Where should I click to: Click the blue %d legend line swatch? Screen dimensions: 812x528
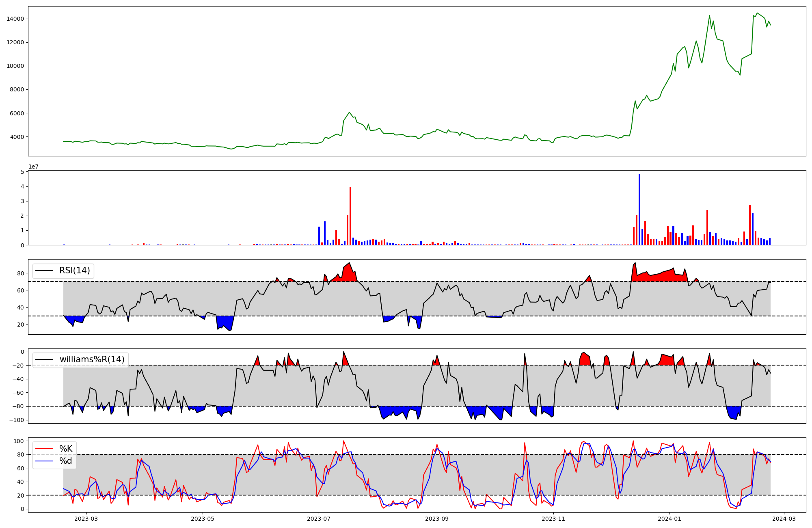[x=44, y=461]
